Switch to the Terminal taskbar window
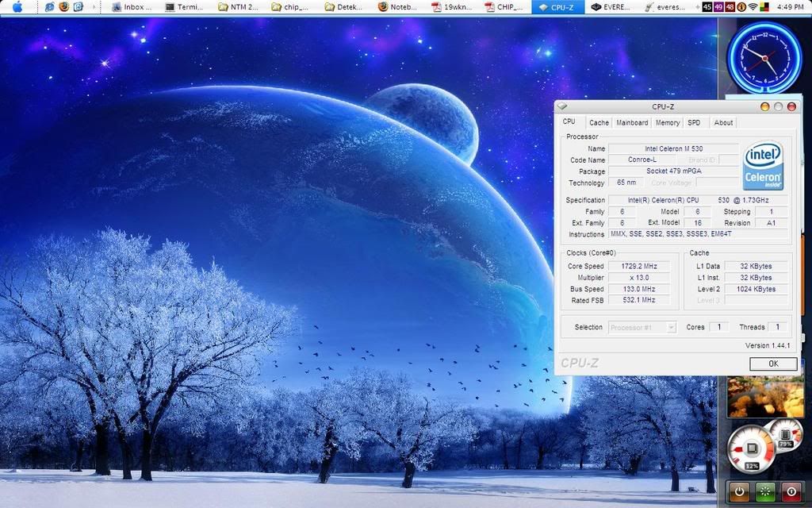The height and width of the screenshot is (508, 812). coord(186,7)
